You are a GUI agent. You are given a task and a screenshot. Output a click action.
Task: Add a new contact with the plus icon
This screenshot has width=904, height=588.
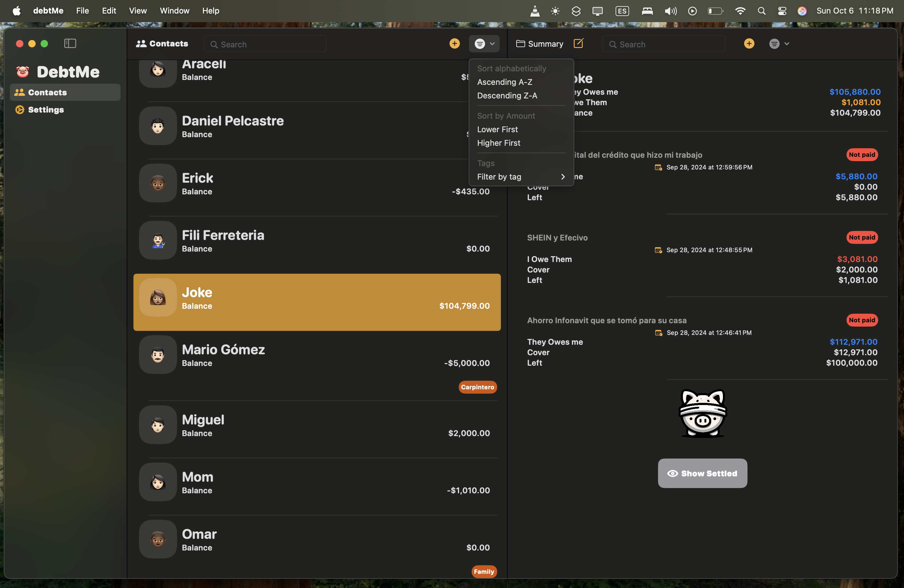[455, 43]
